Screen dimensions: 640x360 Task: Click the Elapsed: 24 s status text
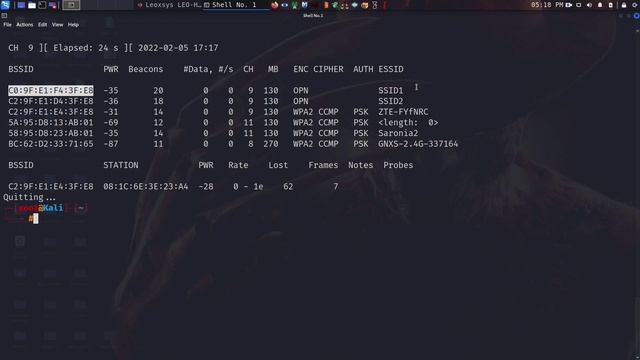point(86,48)
